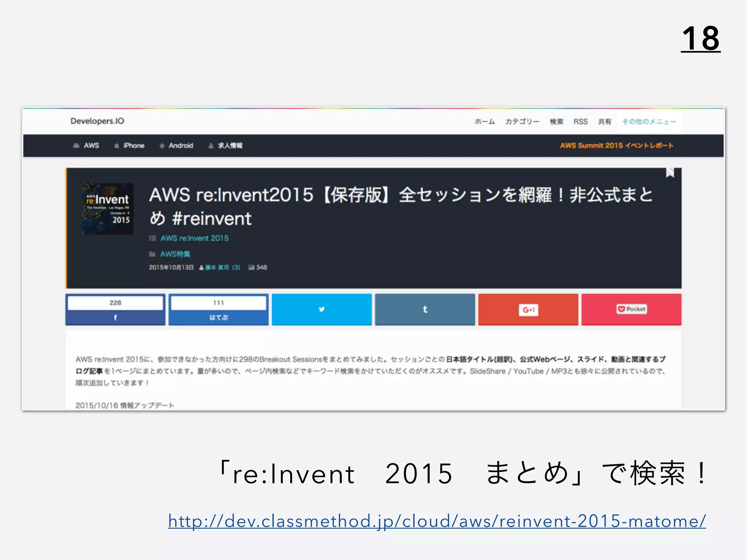Share on Facebook with the f button
The height and width of the screenshot is (560, 747).
(x=115, y=318)
